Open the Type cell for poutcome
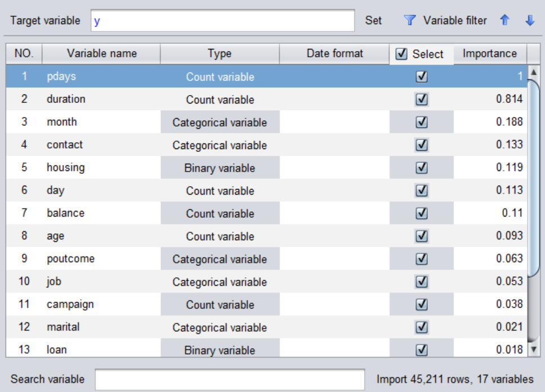 click(220, 259)
